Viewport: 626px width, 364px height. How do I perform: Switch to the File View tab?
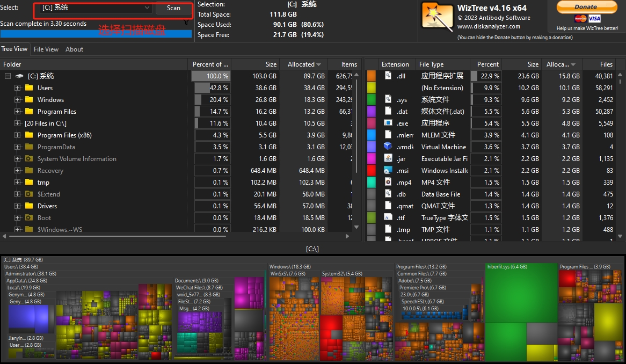[46, 49]
